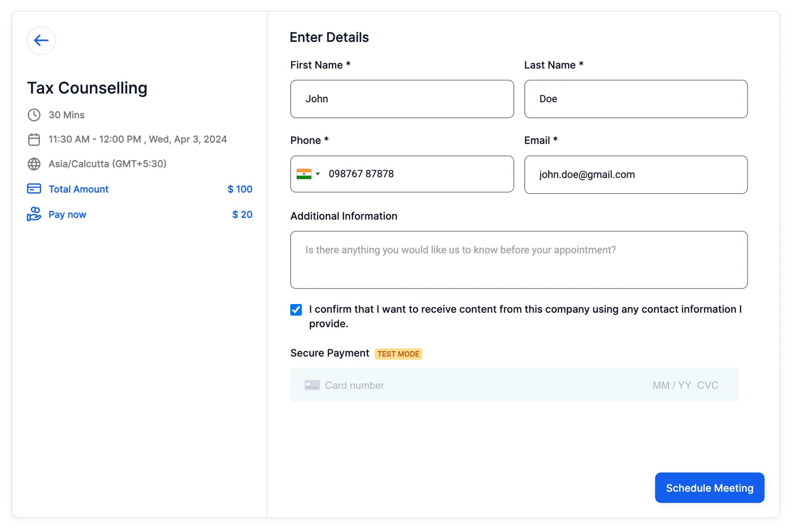Viewport: 795px width, 532px height.
Task: Click the hand-coins icon beside Pay now
Action: point(34,214)
